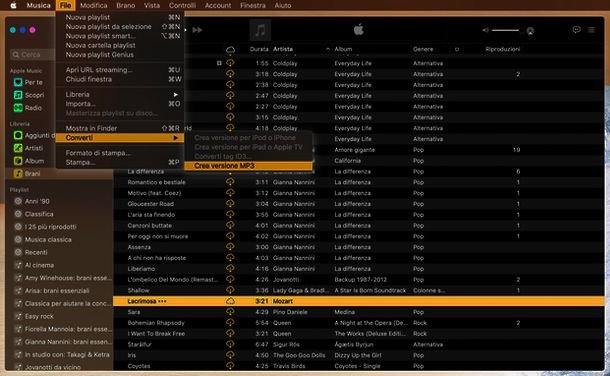
Task: Open more options dots next to Lacrimosa
Action: coord(162,301)
